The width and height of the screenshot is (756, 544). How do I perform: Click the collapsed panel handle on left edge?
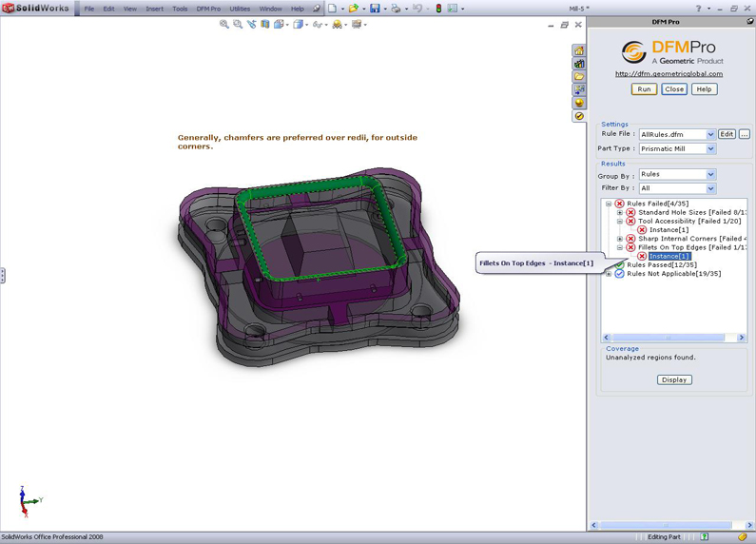[x=3, y=276]
